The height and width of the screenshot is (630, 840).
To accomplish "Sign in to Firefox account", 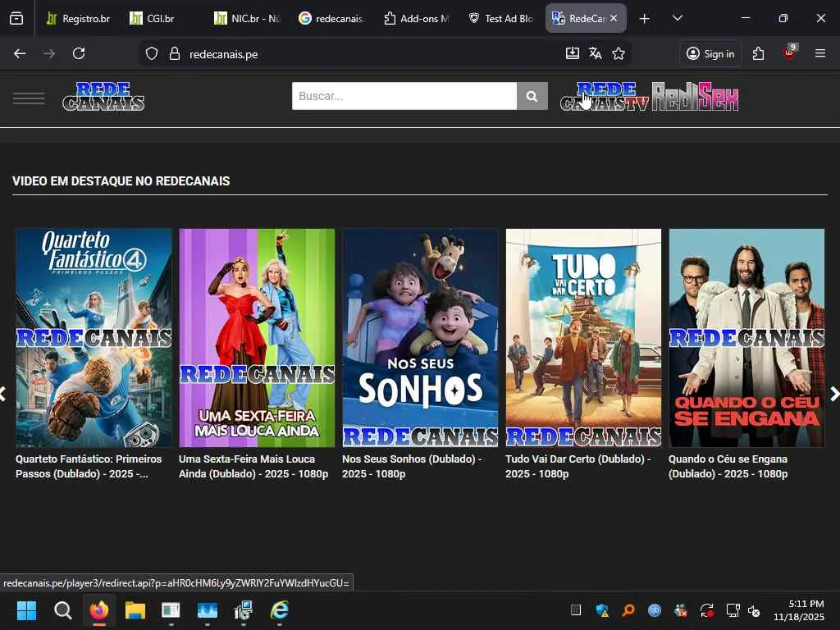I will click(x=710, y=53).
